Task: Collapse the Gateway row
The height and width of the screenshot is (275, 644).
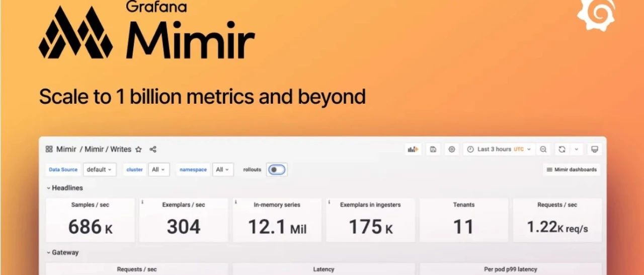Action: click(x=62, y=252)
